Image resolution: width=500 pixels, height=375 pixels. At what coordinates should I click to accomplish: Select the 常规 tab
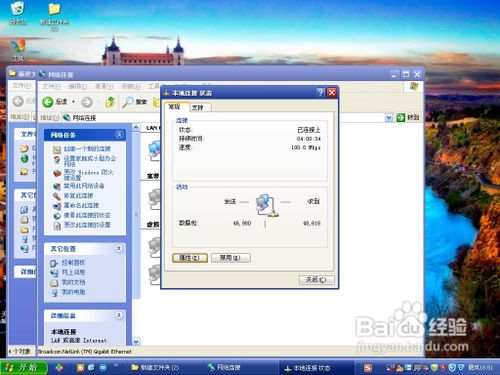point(175,107)
